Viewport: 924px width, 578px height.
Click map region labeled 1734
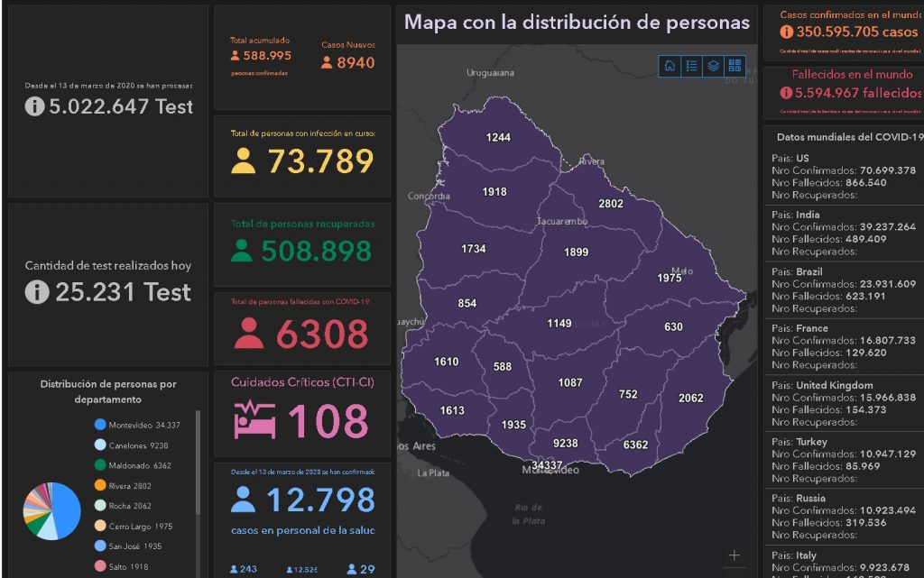coord(473,249)
